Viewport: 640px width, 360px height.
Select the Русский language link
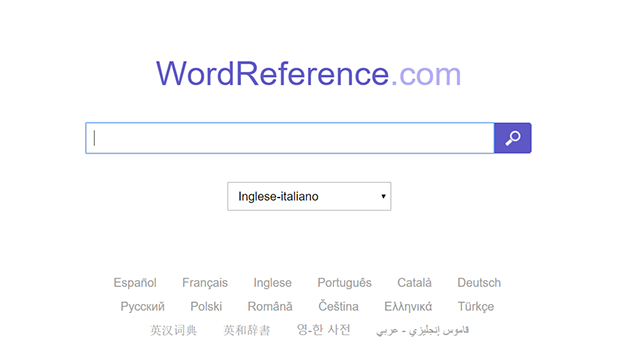(x=142, y=306)
